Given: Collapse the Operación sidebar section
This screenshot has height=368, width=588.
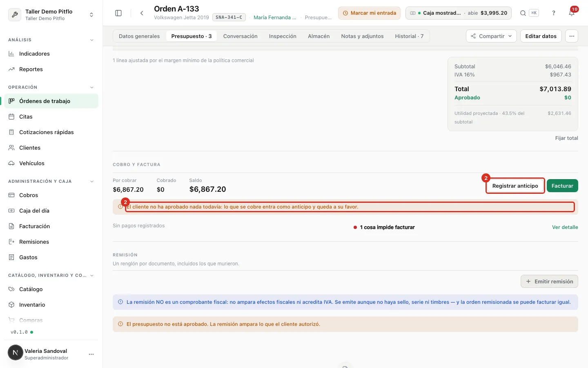Looking at the screenshot, I should click(x=92, y=88).
